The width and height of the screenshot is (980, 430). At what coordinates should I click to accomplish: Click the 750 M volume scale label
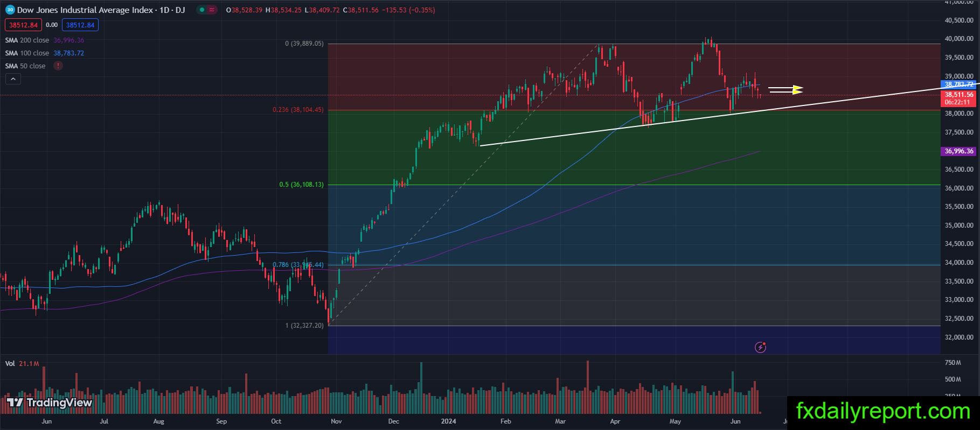click(x=953, y=363)
